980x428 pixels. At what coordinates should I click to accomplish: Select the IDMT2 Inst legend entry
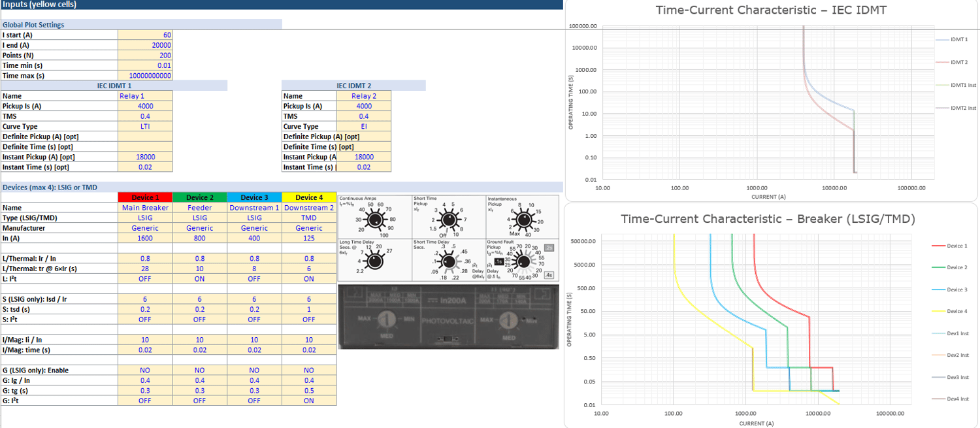coord(955,108)
